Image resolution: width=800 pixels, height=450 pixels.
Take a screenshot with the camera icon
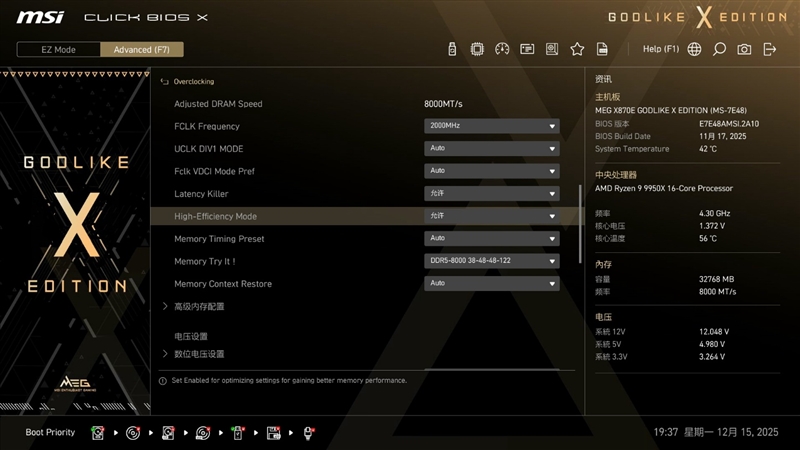tap(744, 49)
